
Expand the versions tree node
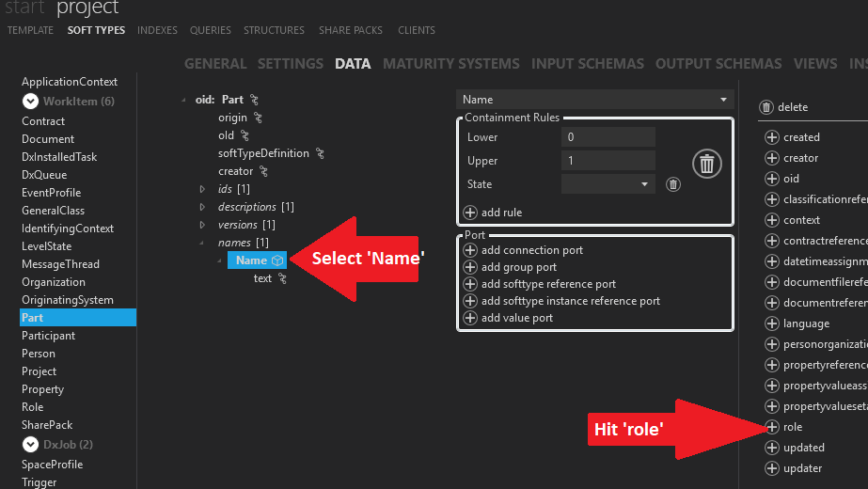pos(202,225)
